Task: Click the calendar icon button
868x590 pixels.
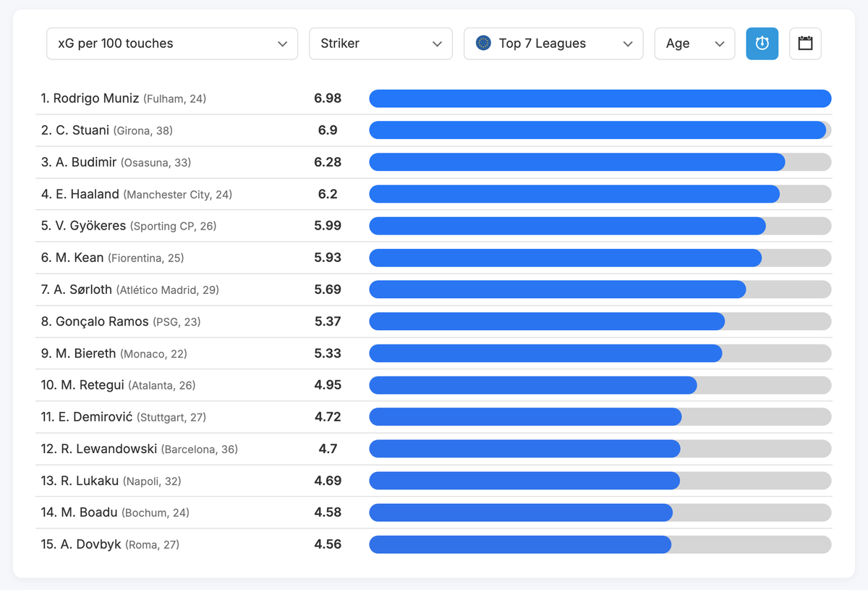Action: click(805, 43)
